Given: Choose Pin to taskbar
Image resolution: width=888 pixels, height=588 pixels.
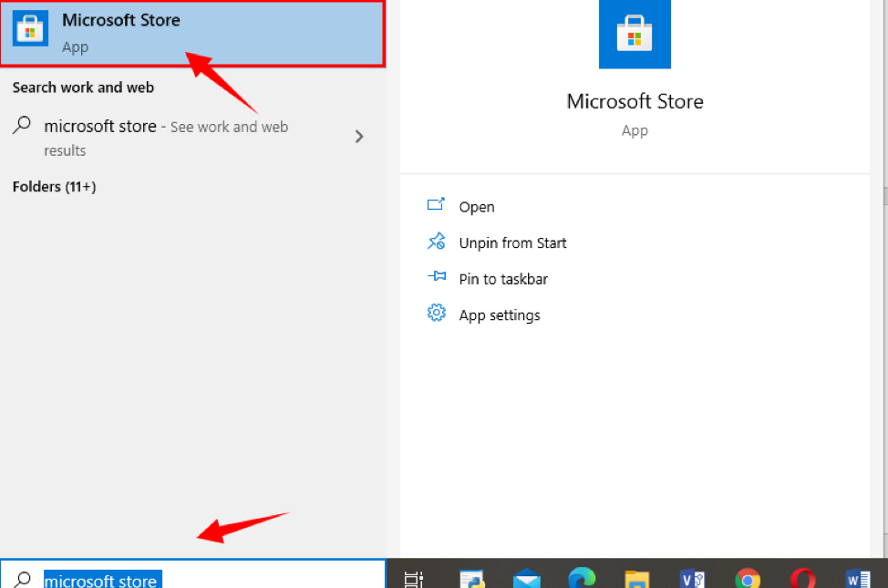Looking at the screenshot, I should [503, 279].
